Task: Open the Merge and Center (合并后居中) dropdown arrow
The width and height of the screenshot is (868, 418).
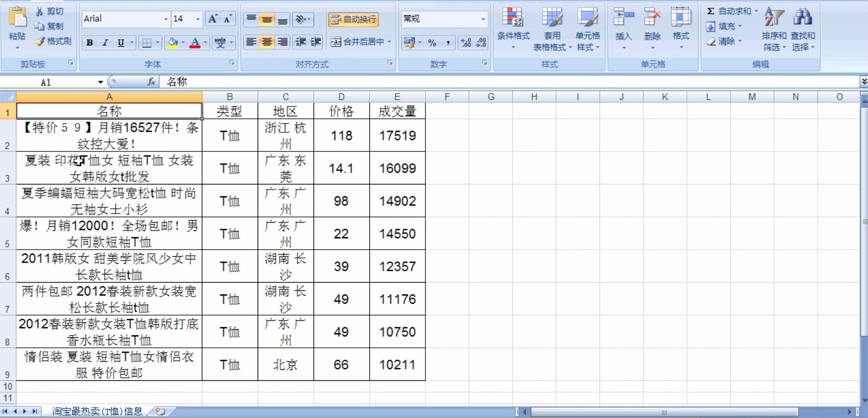Action: click(389, 42)
